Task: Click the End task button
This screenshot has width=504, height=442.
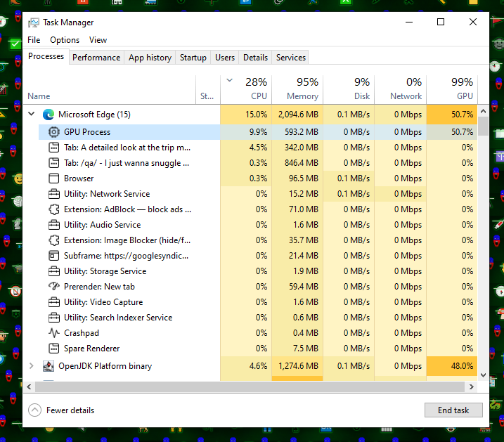Action: point(453,410)
